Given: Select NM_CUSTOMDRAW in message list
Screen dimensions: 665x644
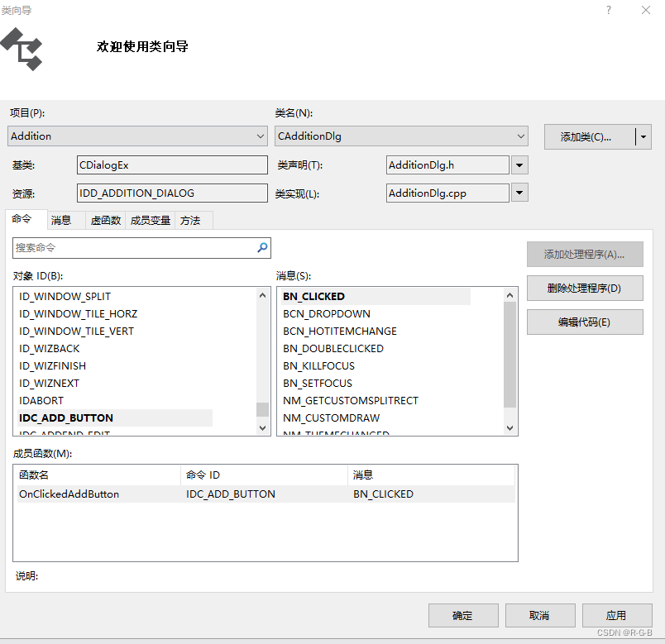Looking at the screenshot, I should click(331, 418).
